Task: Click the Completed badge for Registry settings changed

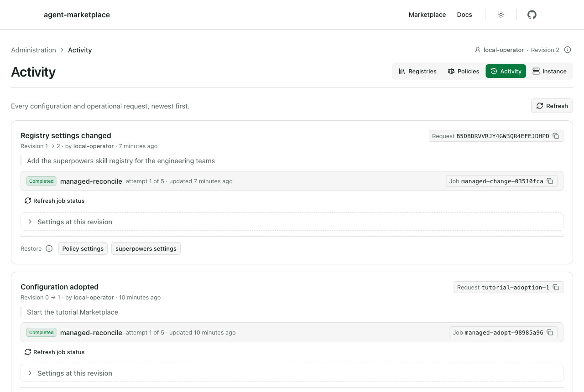Action: tap(41, 181)
